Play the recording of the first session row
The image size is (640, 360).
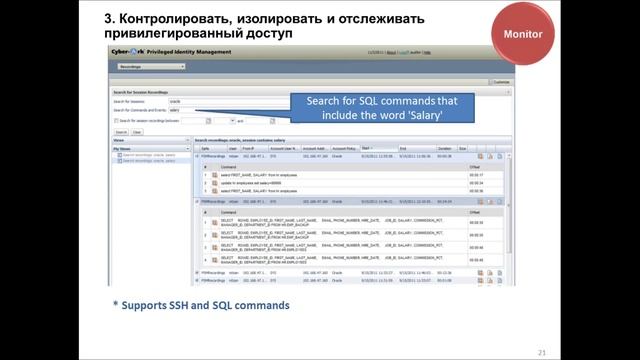tap(480, 156)
